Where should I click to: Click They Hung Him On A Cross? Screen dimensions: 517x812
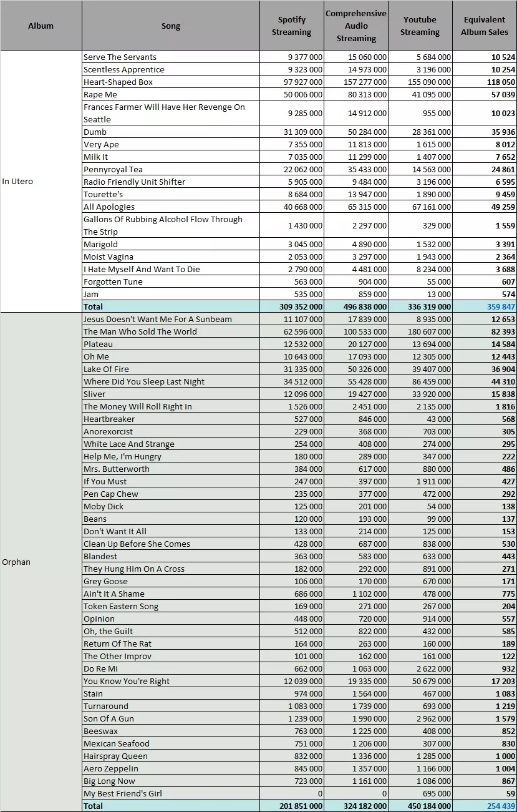pyautogui.click(x=171, y=569)
